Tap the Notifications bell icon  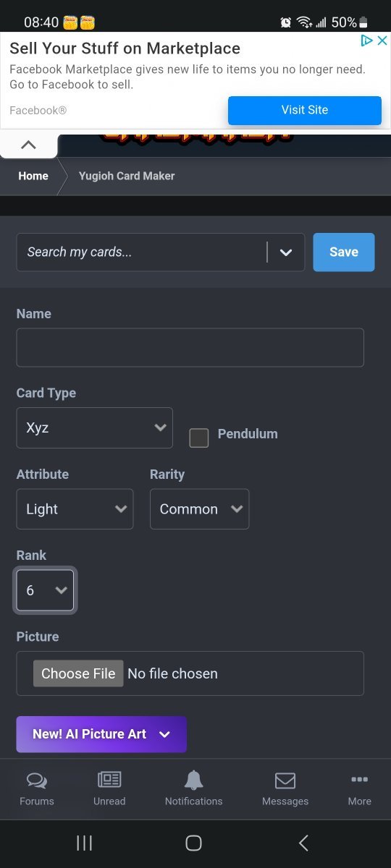(193, 780)
